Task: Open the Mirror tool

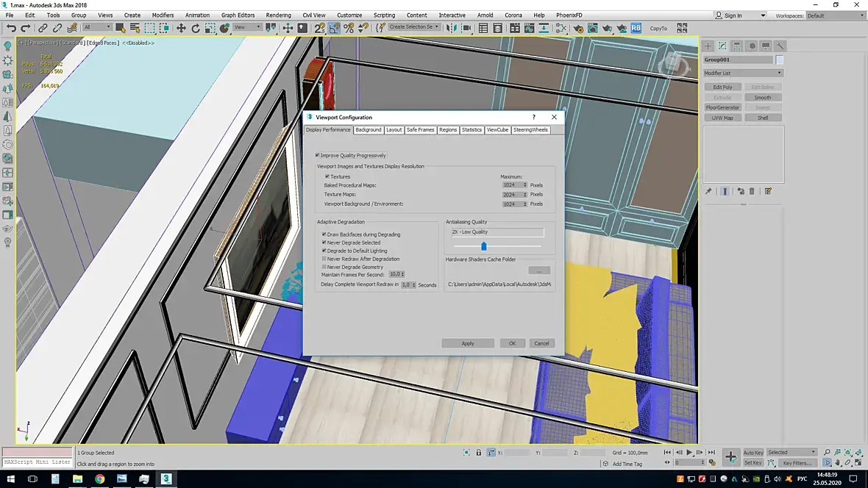Action: click(x=452, y=28)
